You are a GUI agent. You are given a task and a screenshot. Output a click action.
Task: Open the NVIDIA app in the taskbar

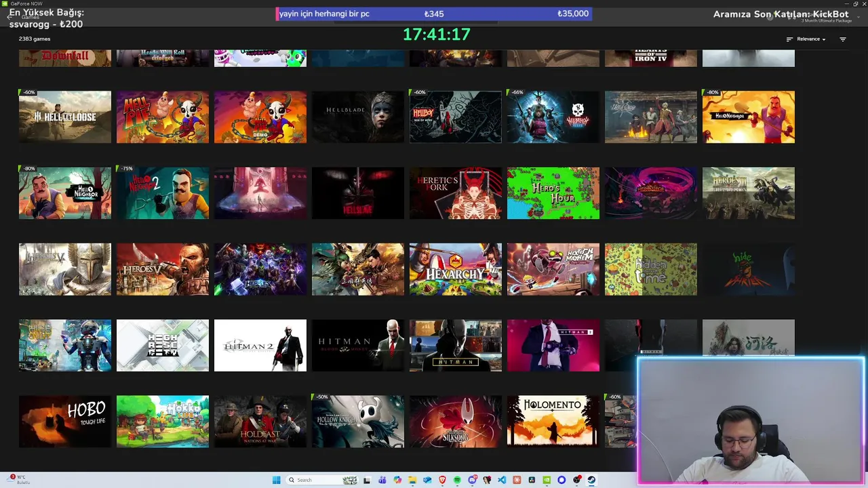pyautogui.click(x=547, y=480)
